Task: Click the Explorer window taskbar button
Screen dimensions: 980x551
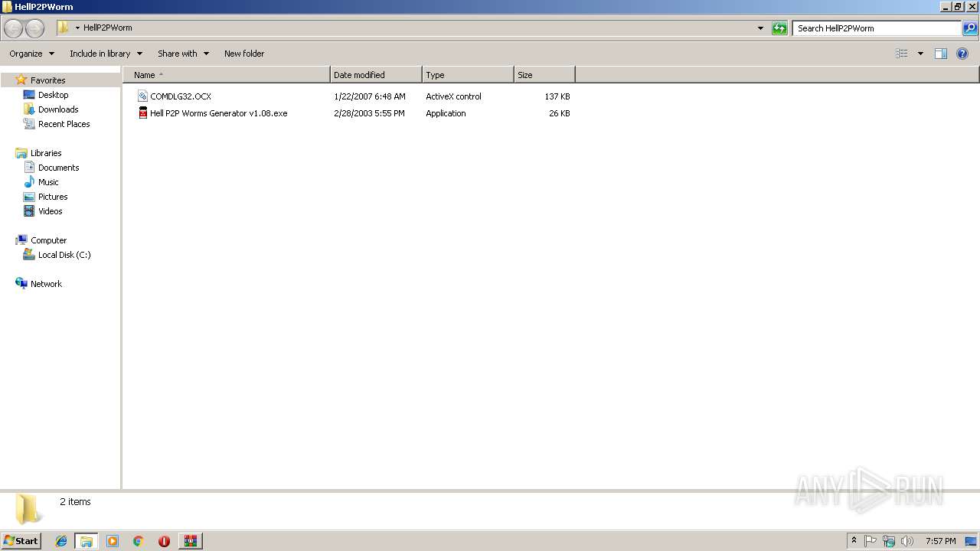Action: point(87,541)
